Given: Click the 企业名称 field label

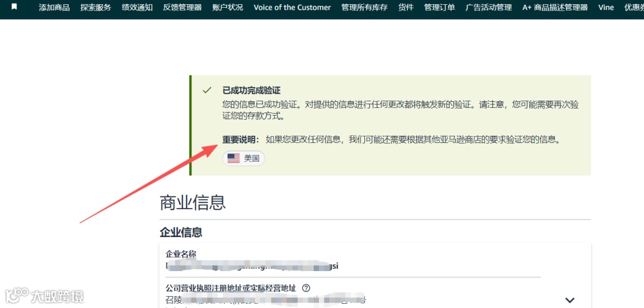Looking at the screenshot, I should 181,254.
